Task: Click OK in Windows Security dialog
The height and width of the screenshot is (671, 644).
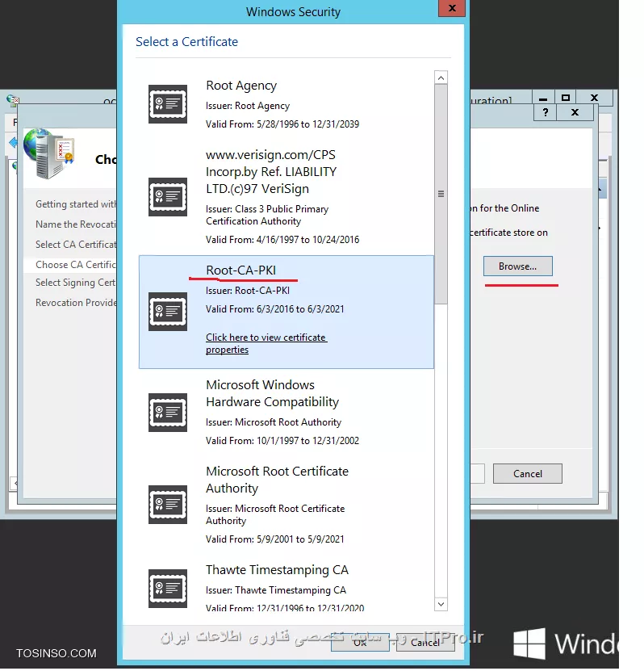Action: pyautogui.click(x=360, y=642)
